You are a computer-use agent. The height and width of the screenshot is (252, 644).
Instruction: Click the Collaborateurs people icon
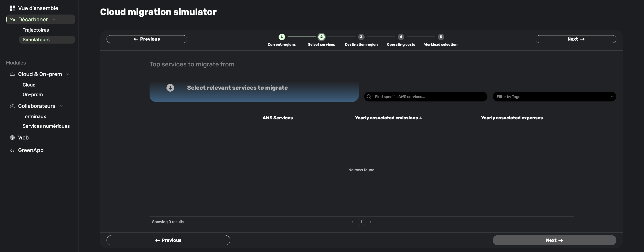[12, 106]
